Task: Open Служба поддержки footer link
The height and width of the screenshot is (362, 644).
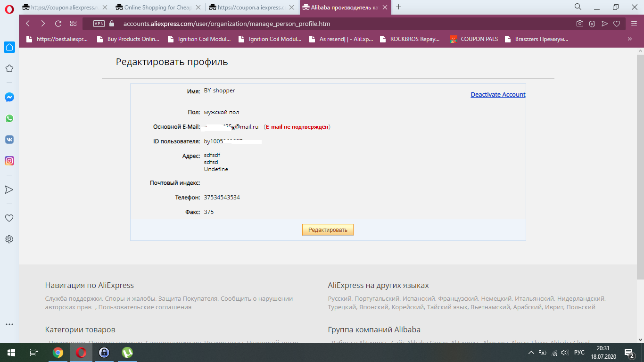Action: click(74, 298)
